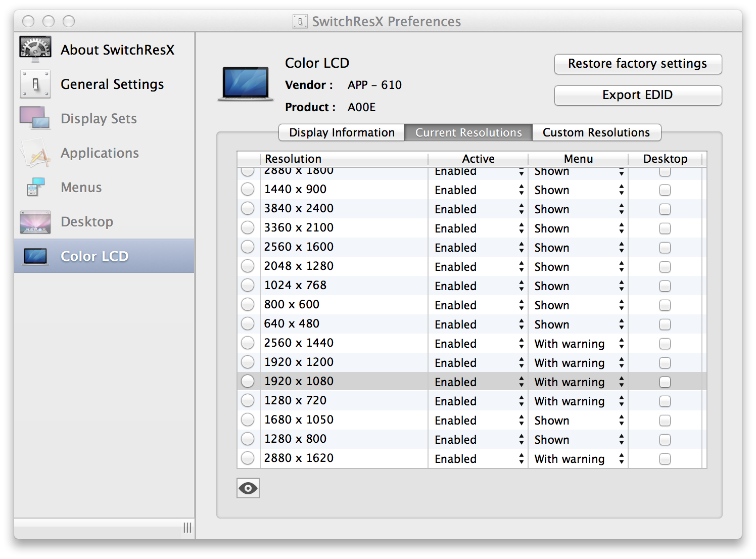Viewport: 756px width, 559px height.
Task: Open About SwitchResX sidebar label
Action: (117, 50)
